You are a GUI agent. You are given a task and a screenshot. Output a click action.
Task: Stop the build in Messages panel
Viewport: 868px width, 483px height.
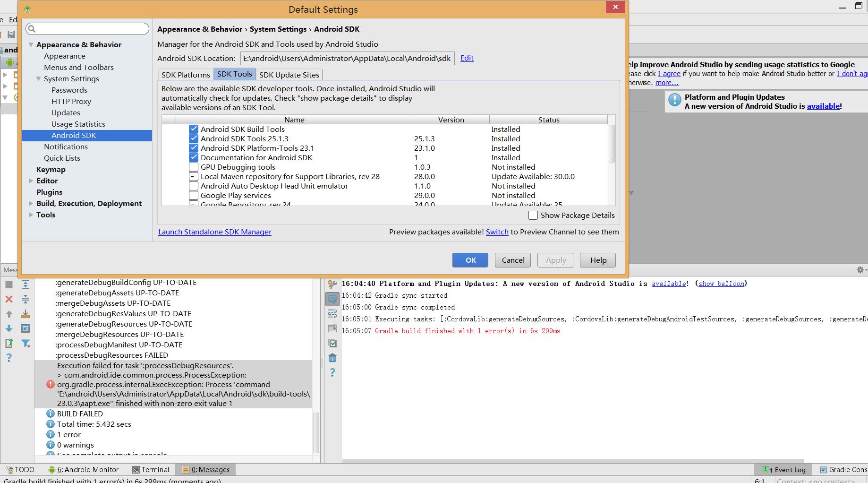tap(9, 285)
